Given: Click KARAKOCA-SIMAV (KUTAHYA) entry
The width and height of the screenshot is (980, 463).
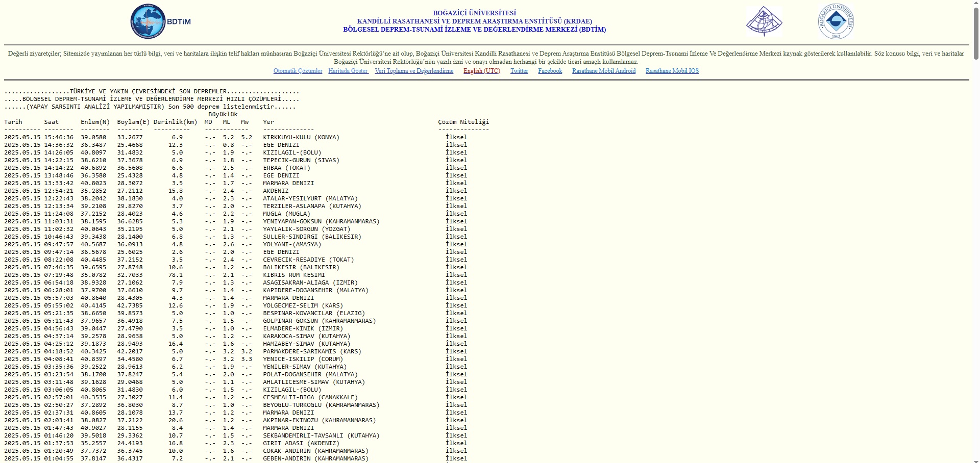Looking at the screenshot, I should click(x=307, y=336).
